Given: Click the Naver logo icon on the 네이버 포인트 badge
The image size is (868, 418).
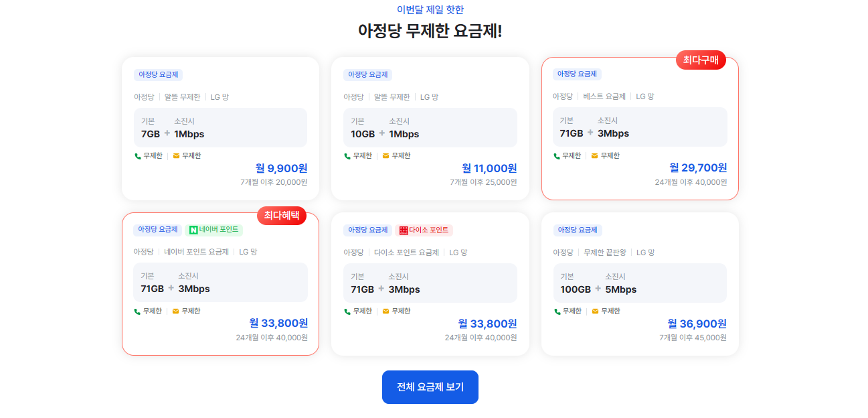Looking at the screenshot, I should pos(193,230).
